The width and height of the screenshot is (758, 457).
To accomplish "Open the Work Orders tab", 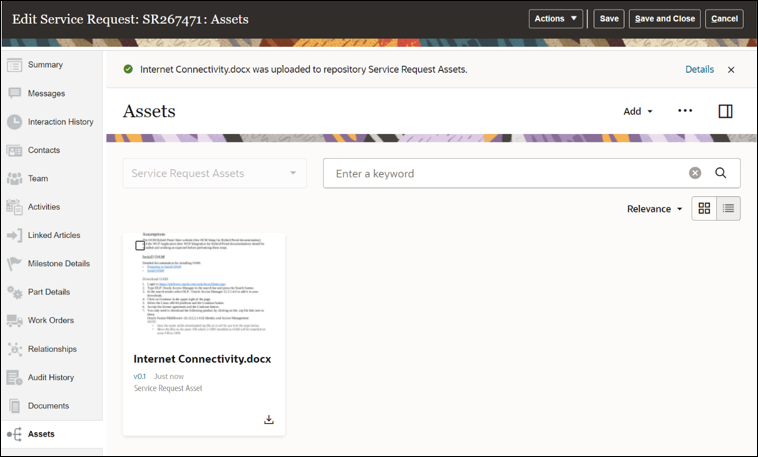I will 51,321.
